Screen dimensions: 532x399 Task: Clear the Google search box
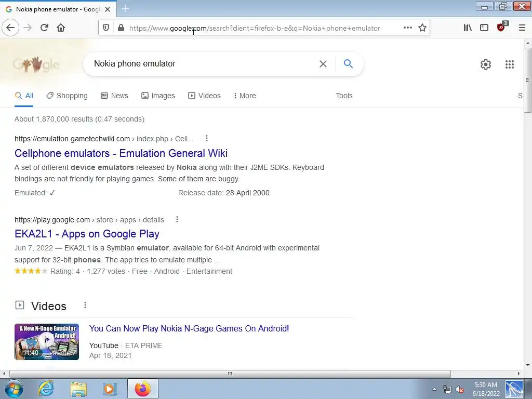[x=323, y=64]
